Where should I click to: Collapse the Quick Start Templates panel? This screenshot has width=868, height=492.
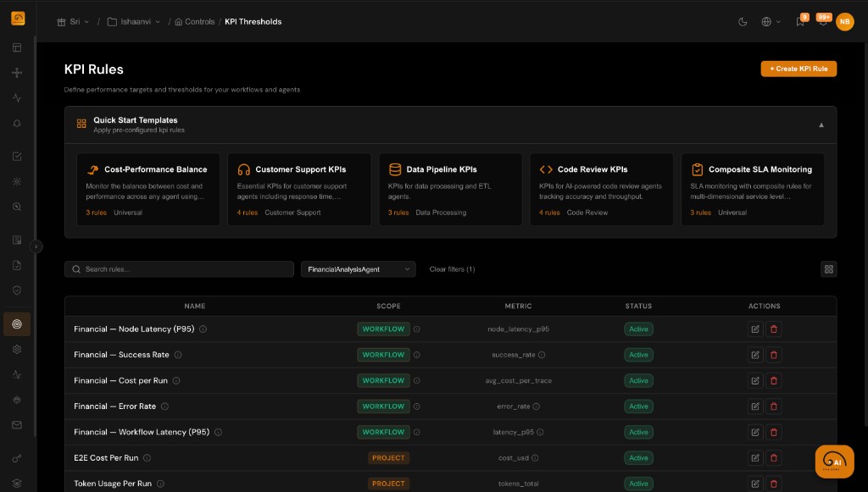821,124
